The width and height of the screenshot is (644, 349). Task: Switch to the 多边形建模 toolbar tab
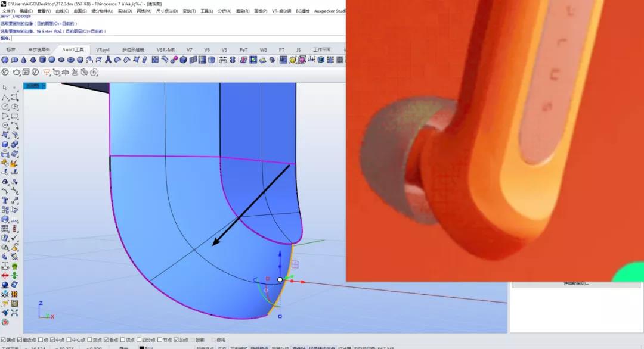pyautogui.click(x=133, y=49)
